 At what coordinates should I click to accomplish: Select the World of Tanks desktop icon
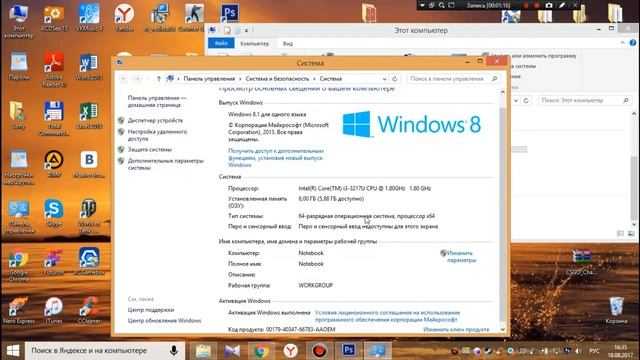(x=89, y=216)
